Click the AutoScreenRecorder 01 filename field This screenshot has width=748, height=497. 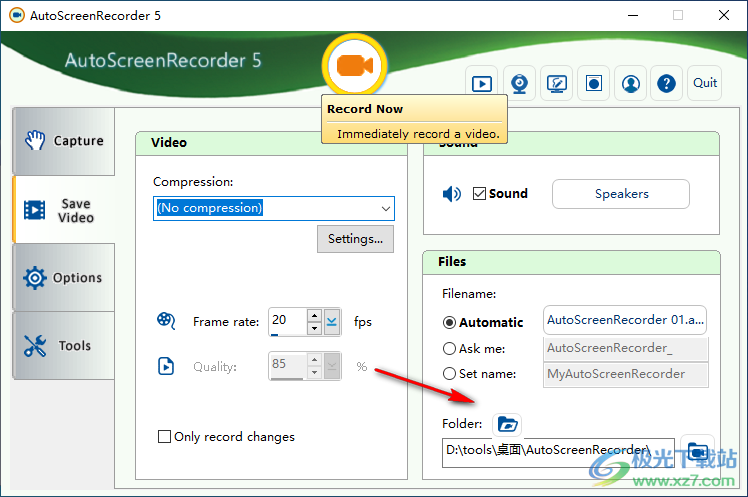(625, 320)
